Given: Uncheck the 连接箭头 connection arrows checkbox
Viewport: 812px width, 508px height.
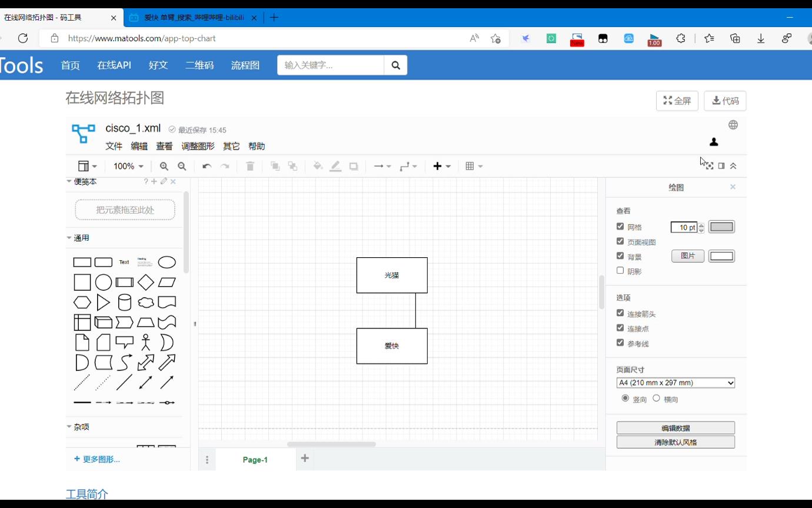Looking at the screenshot, I should (620, 313).
